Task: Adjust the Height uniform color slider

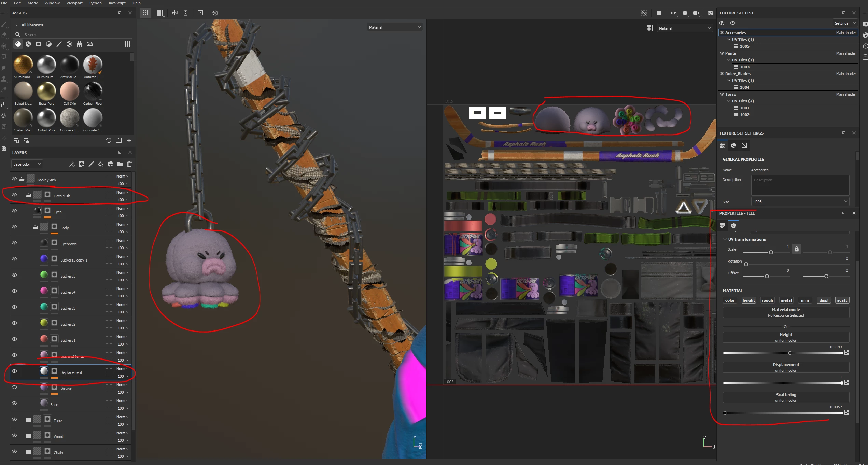Action: pos(790,353)
